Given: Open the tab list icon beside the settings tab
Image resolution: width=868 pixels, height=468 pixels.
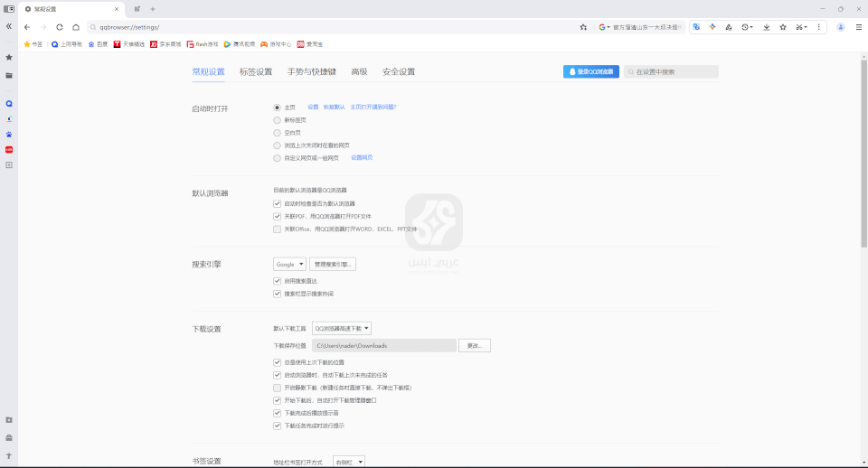Looking at the screenshot, I should tap(137, 9).
